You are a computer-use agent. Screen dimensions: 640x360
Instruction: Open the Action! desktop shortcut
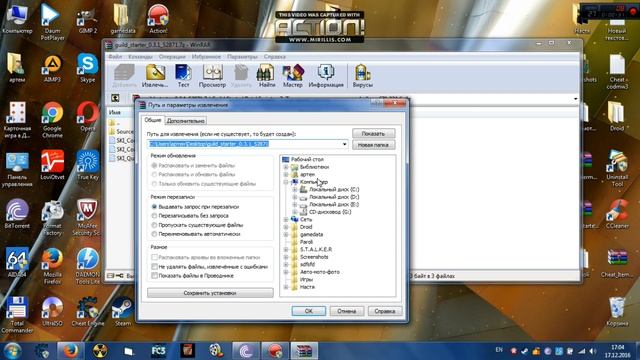pos(158,20)
